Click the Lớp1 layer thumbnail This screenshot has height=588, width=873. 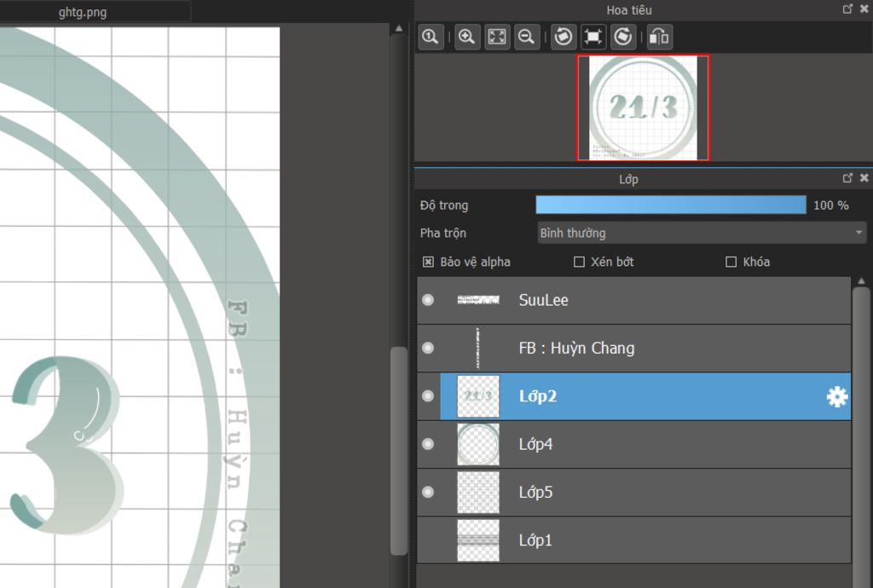(x=478, y=540)
